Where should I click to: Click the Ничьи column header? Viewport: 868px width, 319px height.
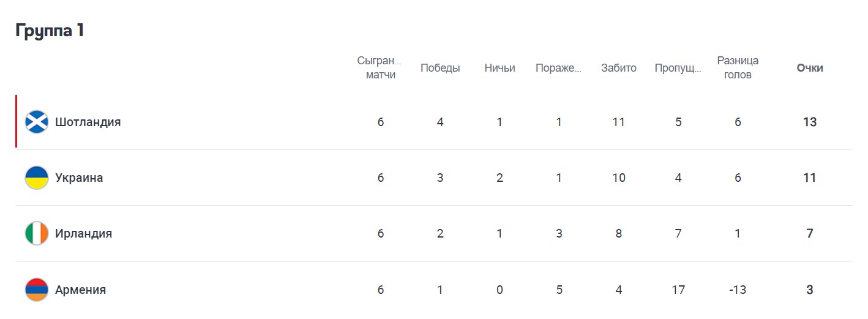tap(499, 68)
